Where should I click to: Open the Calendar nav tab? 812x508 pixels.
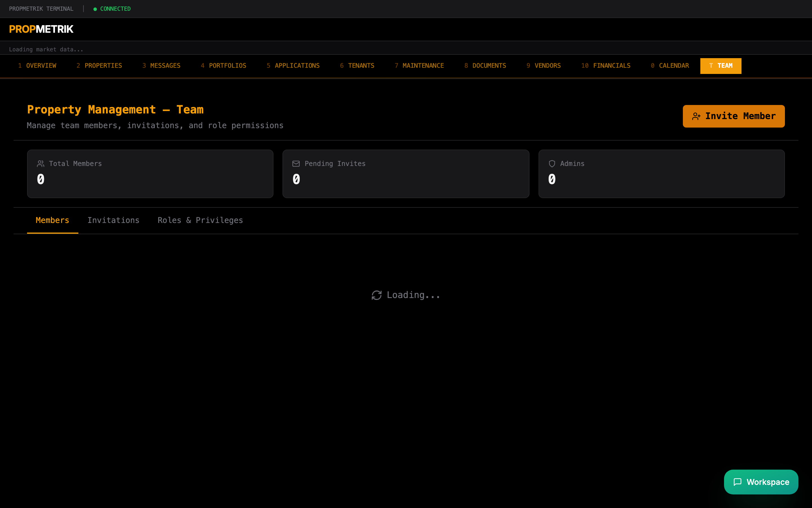coord(670,65)
